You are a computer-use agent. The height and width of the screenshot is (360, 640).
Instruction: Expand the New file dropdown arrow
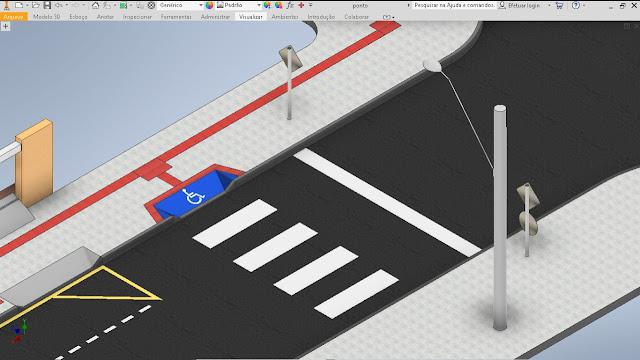[27, 5]
